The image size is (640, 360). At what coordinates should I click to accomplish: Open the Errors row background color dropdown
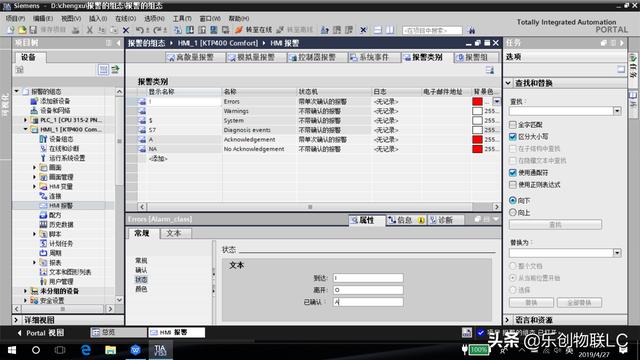[497, 101]
